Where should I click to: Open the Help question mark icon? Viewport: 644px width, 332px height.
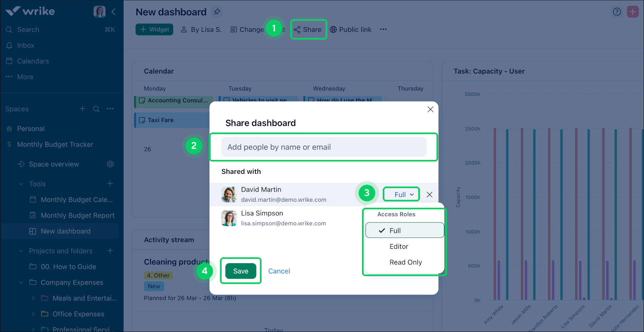617,11
